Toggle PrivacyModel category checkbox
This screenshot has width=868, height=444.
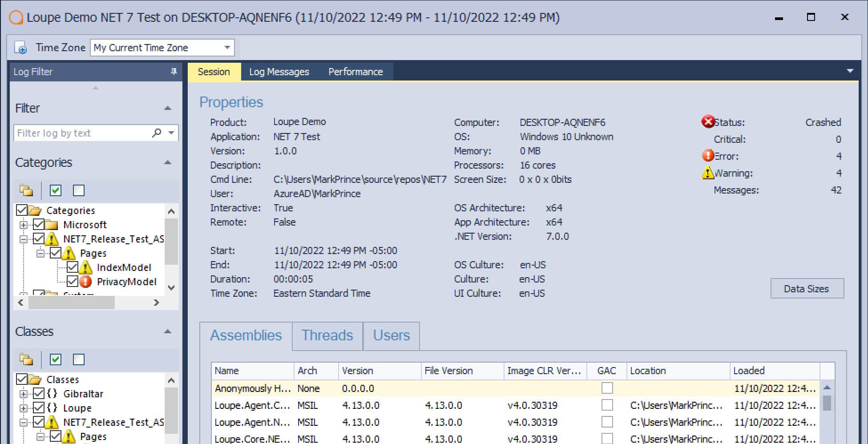point(73,282)
